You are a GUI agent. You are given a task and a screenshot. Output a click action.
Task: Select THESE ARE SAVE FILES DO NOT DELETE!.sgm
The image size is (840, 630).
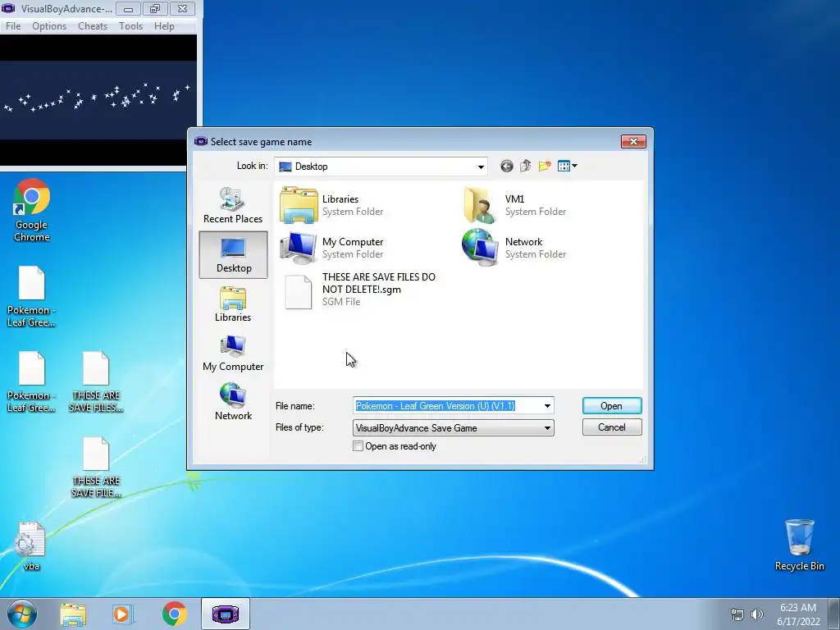359,290
